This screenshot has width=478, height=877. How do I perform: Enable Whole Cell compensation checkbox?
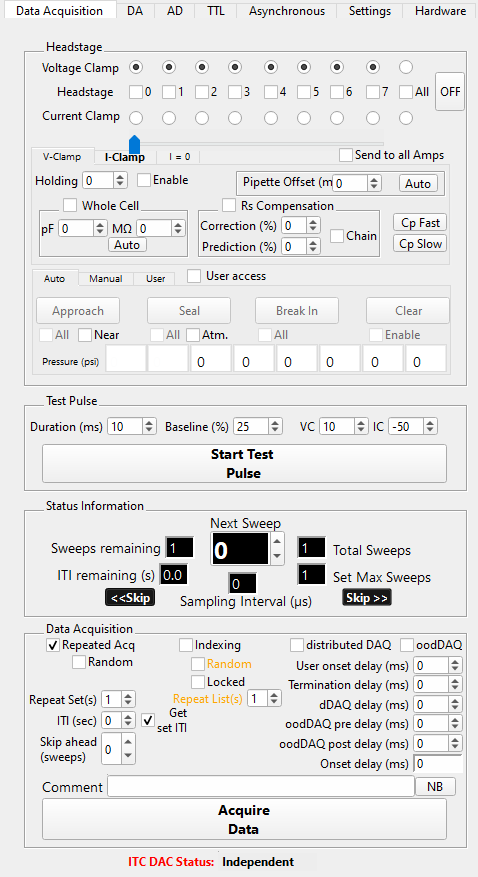(x=70, y=206)
